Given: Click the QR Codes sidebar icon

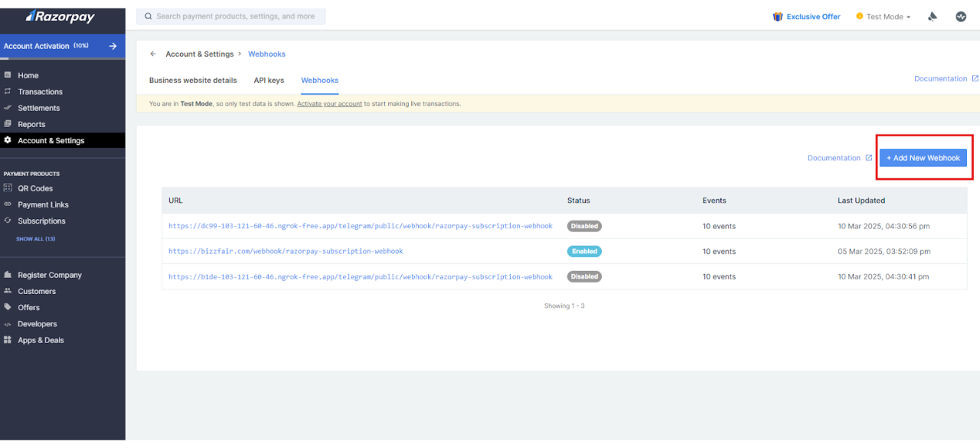Looking at the screenshot, I should coord(8,188).
